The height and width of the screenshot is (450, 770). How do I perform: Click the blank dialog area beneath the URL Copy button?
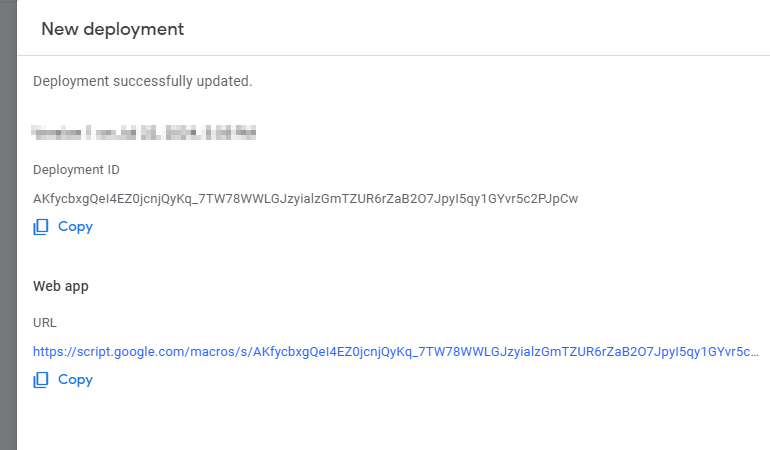[393, 420]
